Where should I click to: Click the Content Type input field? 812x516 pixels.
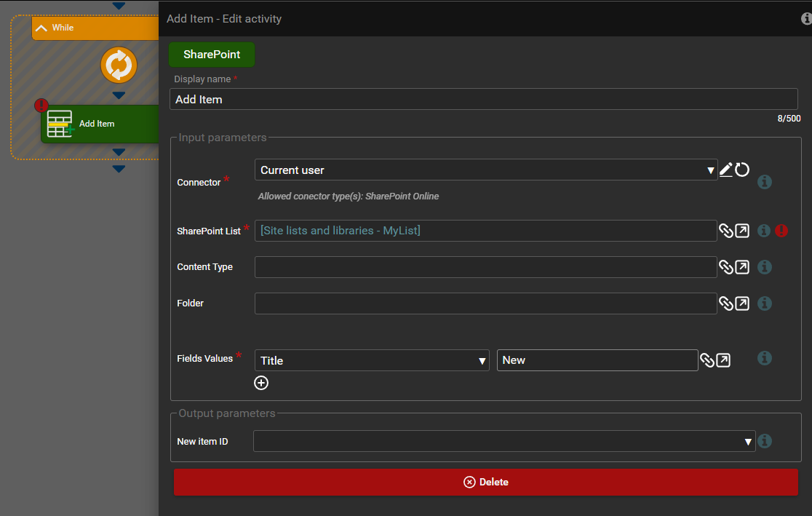485,267
